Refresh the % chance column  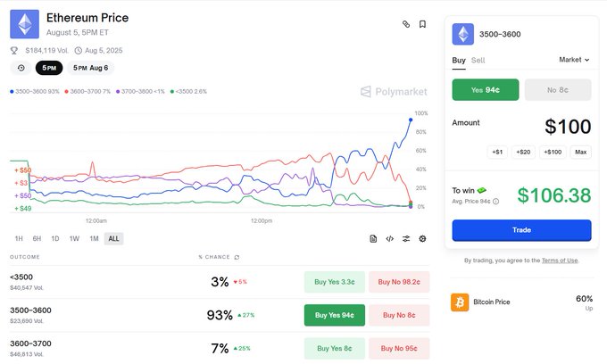coord(237,257)
